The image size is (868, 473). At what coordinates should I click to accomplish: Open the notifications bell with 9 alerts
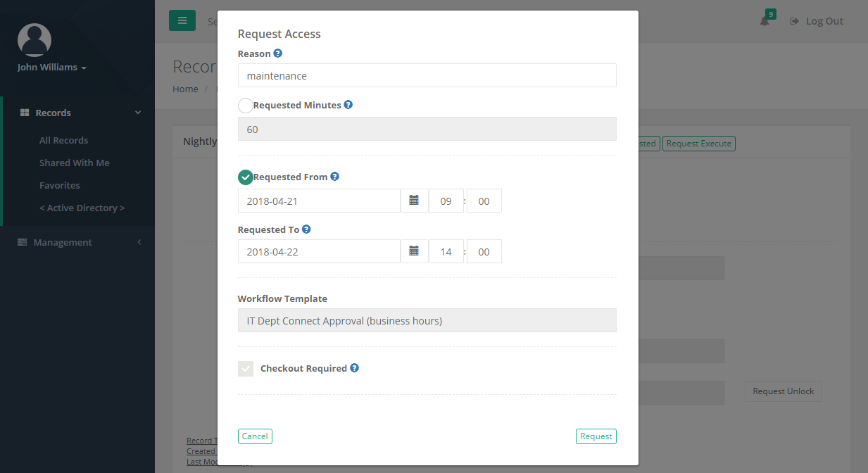point(765,21)
